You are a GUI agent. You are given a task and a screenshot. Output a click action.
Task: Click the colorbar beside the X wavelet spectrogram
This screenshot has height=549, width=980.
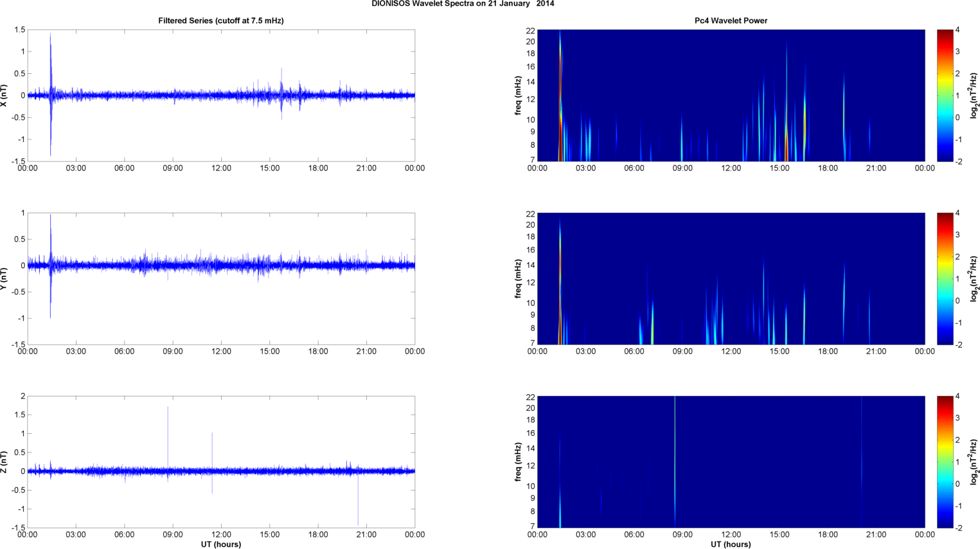point(945,96)
